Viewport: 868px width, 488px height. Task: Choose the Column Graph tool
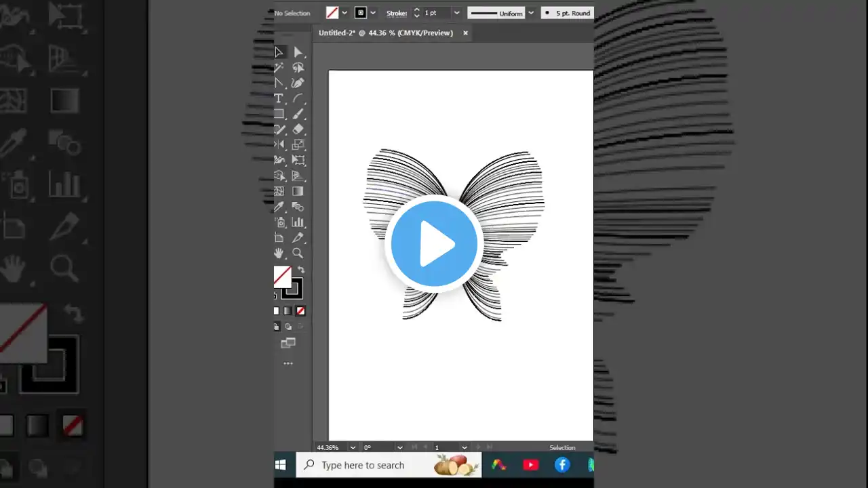(298, 222)
